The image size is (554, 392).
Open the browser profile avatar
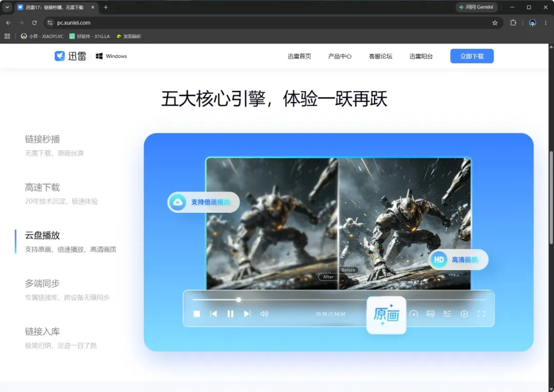532,23
